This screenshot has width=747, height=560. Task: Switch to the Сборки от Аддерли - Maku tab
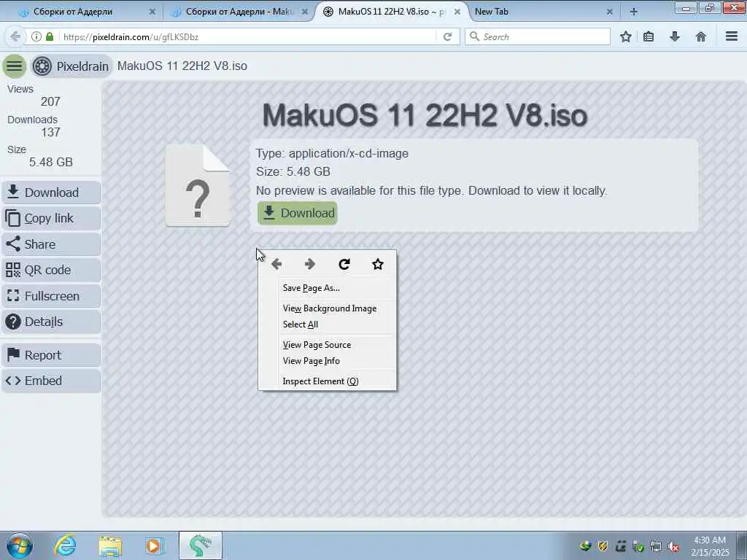(x=239, y=12)
